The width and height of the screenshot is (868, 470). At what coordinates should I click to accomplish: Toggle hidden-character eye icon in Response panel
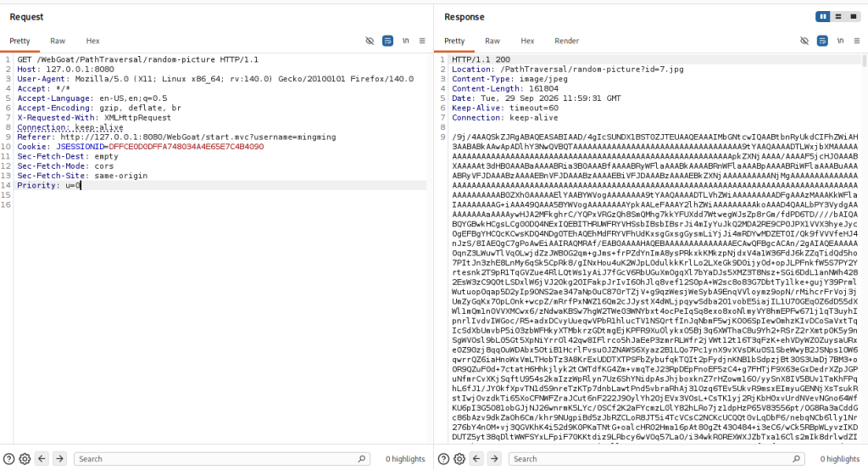pos(804,41)
